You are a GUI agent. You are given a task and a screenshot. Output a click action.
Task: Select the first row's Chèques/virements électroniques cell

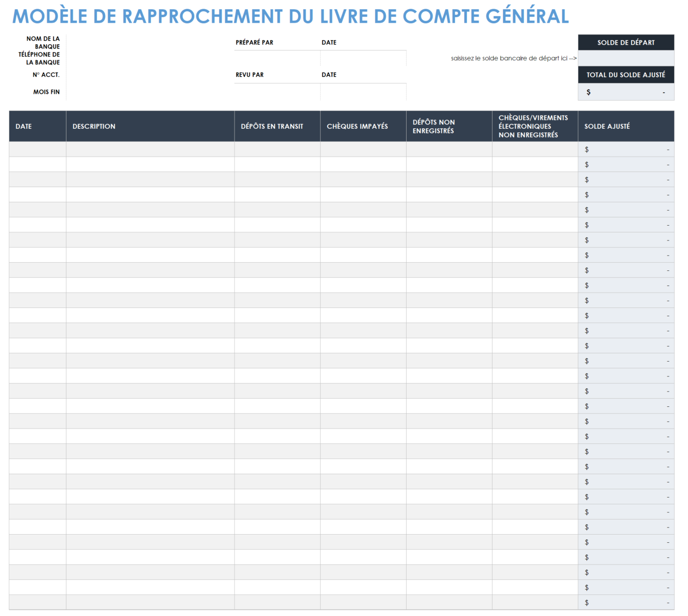point(535,149)
